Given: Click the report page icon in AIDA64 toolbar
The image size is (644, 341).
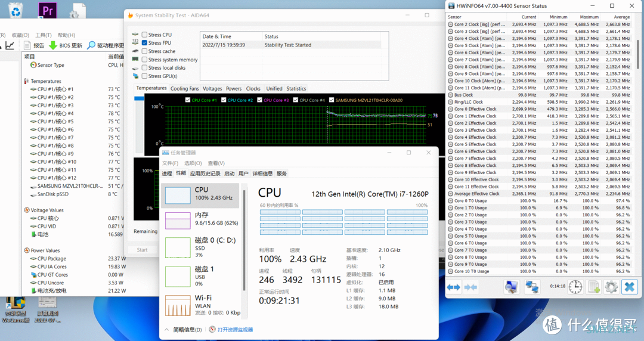Looking at the screenshot, I should pos(27,45).
